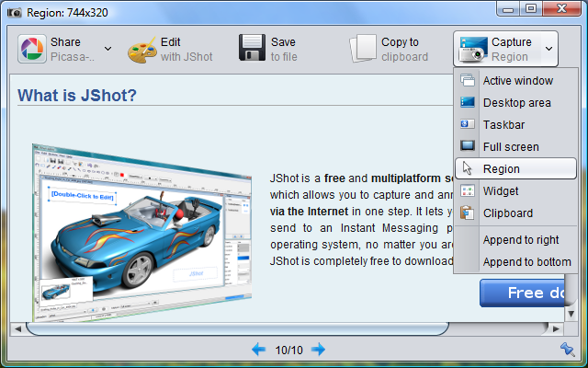Select Region capture option
This screenshot has width=588, height=368.
coord(515,168)
